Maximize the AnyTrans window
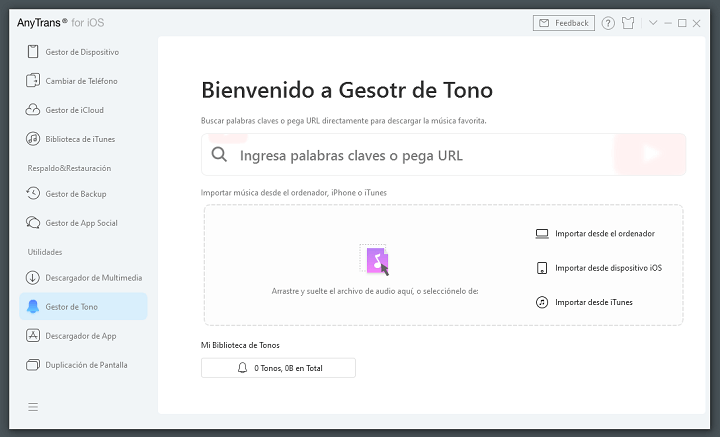Viewport: 720px width, 437px height. (682, 23)
